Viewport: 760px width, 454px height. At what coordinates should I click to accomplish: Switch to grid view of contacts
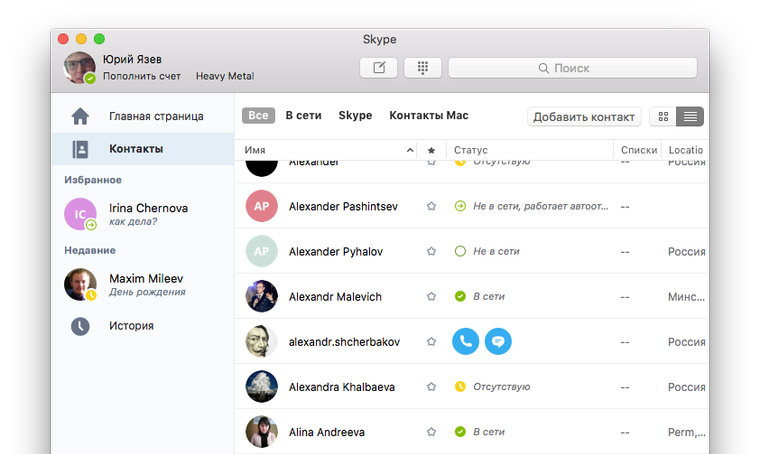point(663,116)
